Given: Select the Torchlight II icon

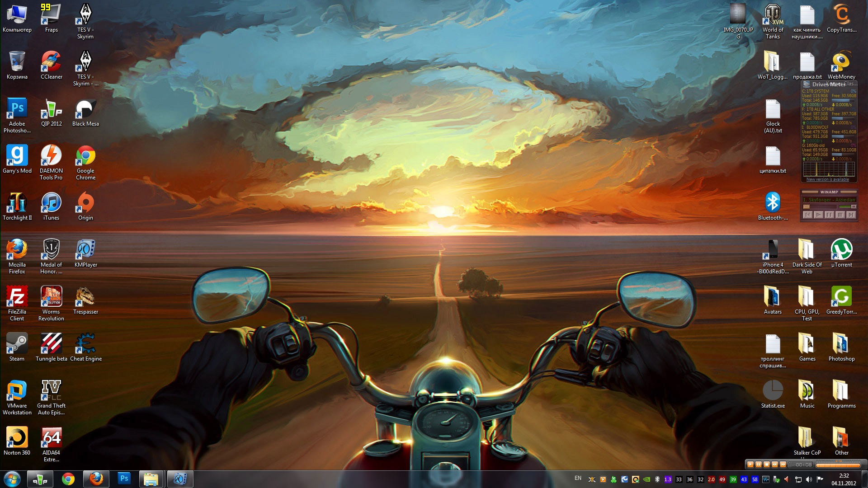Looking at the screenshot, I should click(x=17, y=206).
